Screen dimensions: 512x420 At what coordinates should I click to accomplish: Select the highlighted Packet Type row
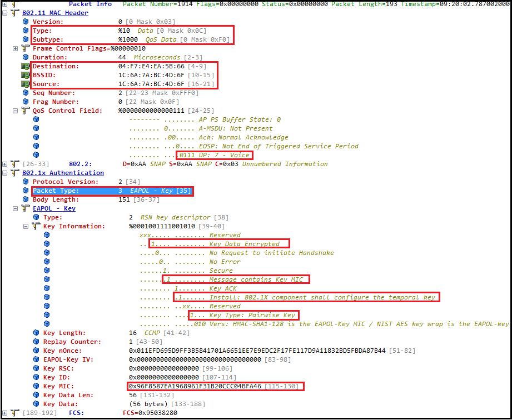pos(111,191)
